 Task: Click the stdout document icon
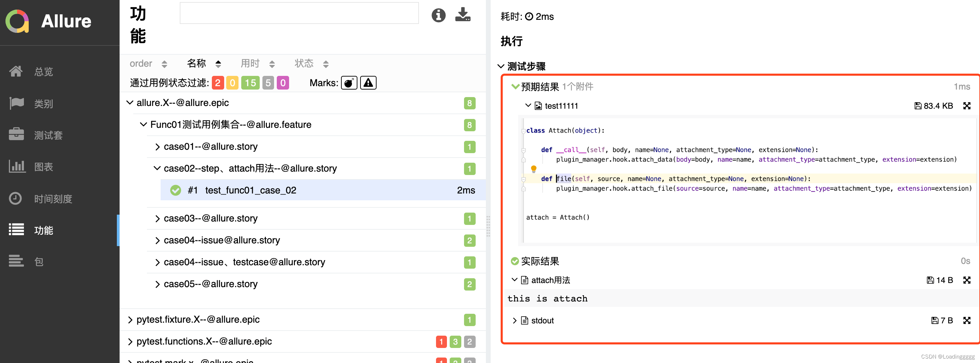524,320
